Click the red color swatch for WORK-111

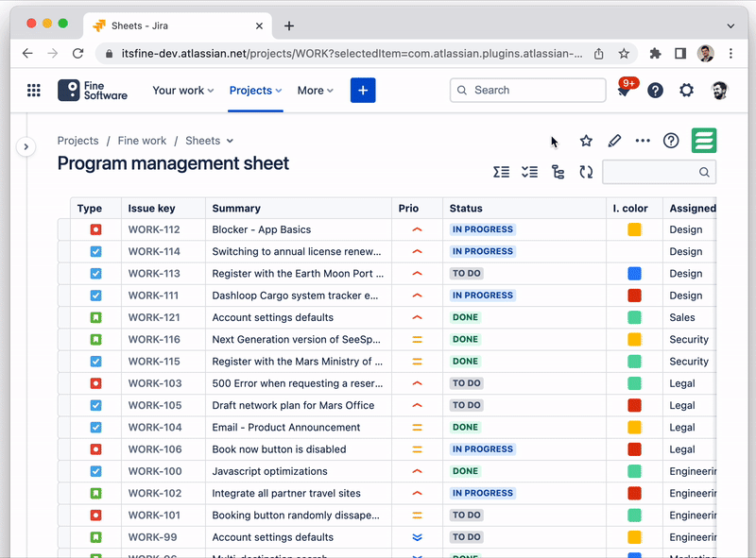click(x=634, y=296)
